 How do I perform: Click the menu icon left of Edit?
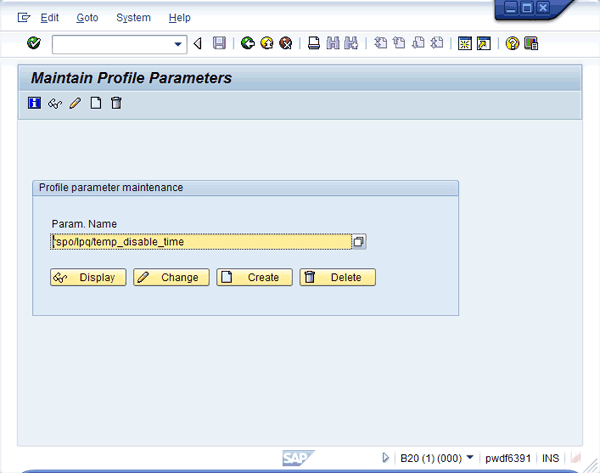coord(24,18)
